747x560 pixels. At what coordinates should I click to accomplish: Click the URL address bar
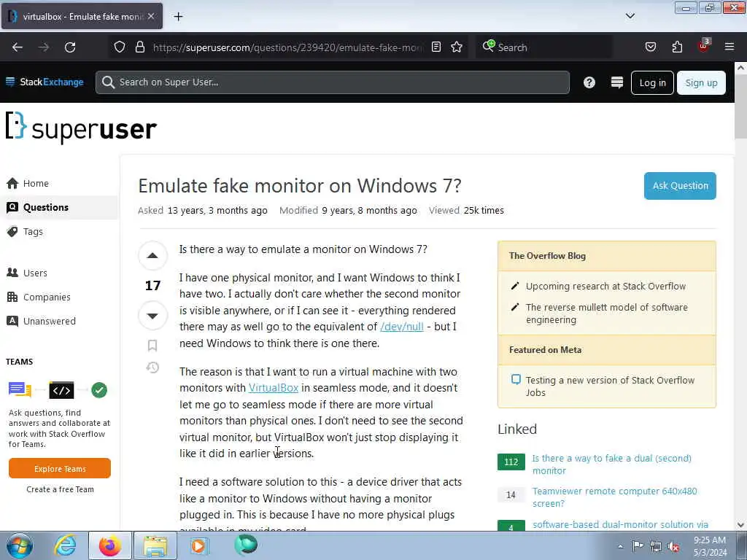(x=287, y=47)
